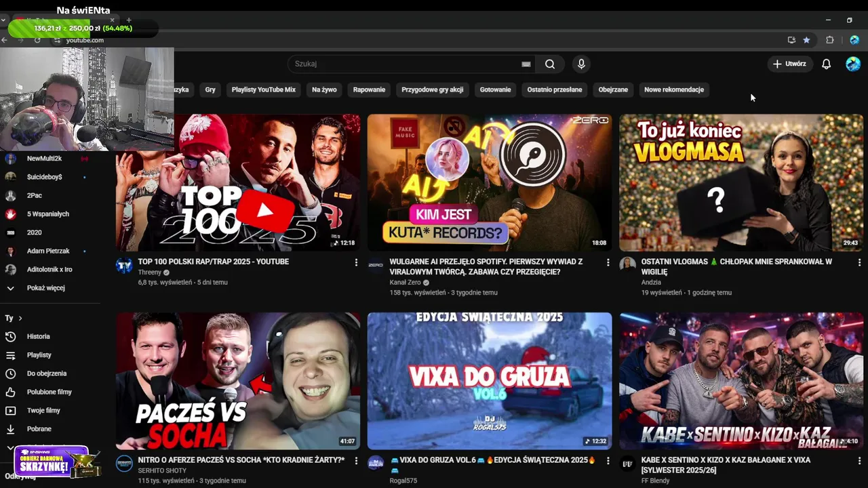Activate voice search microphone icon

[x=580, y=64]
